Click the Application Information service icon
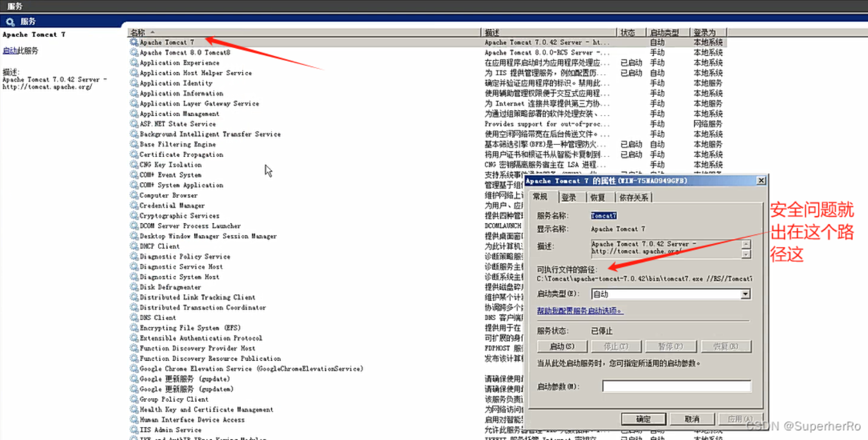The width and height of the screenshot is (868, 440). (x=134, y=94)
